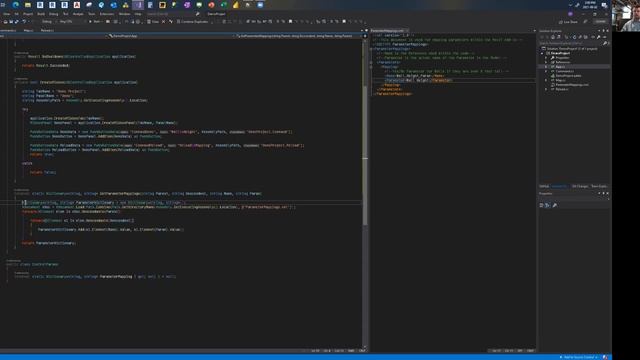Expand the Commands.cs node arrow

(x=546, y=71)
